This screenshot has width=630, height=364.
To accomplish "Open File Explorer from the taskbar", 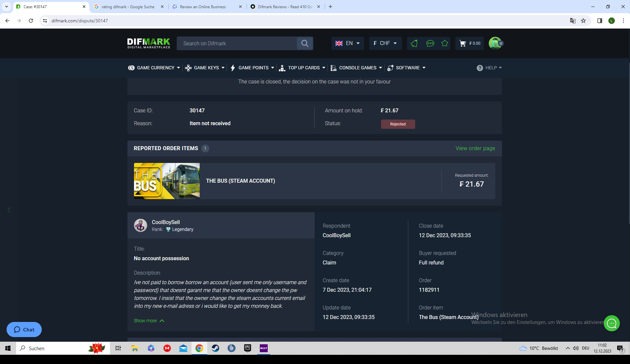I will [x=135, y=348].
